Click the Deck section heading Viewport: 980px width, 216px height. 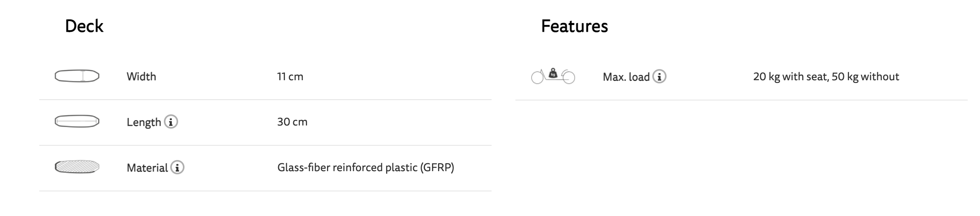coord(84,26)
